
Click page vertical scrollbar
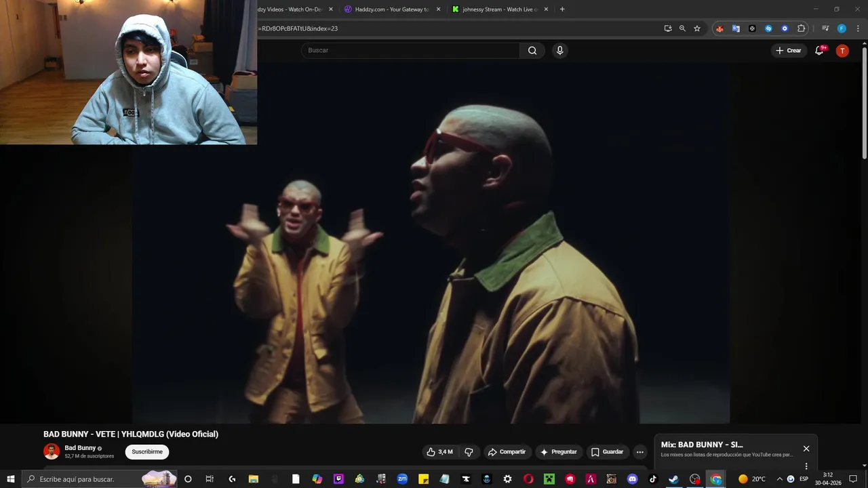click(x=864, y=102)
